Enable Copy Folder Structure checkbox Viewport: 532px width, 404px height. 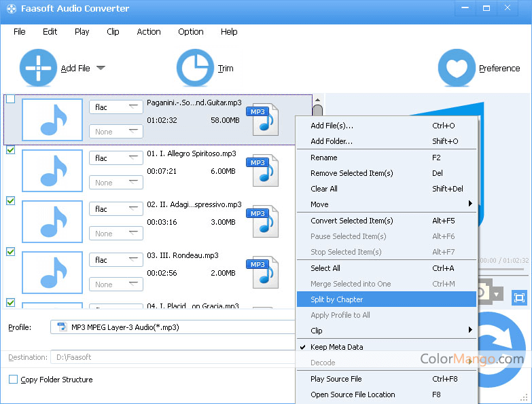[13, 380]
